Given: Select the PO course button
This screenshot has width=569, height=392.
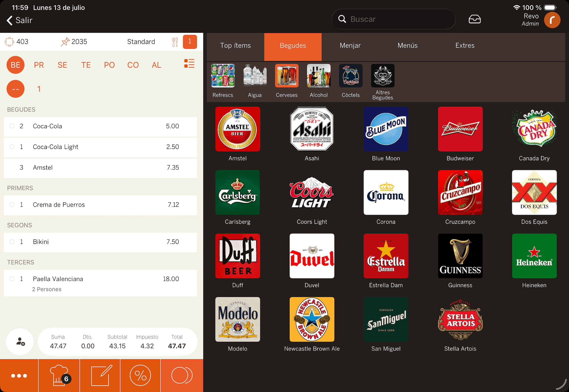Looking at the screenshot, I should [109, 65].
